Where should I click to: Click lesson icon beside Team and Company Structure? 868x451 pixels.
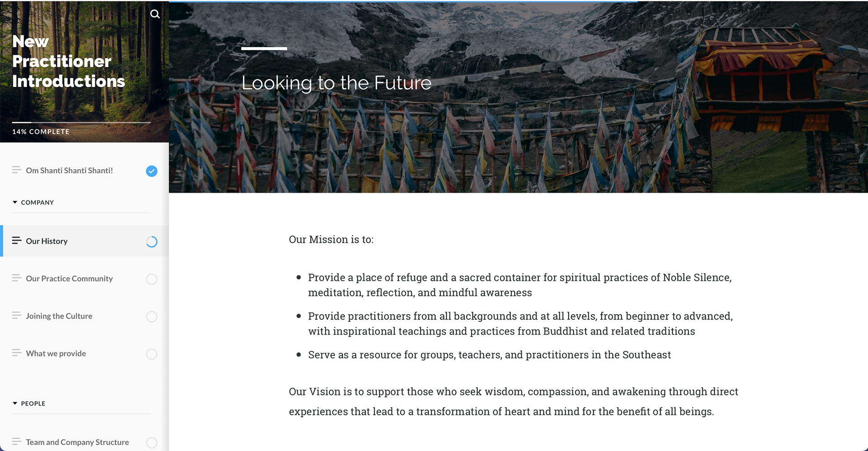coord(17,442)
